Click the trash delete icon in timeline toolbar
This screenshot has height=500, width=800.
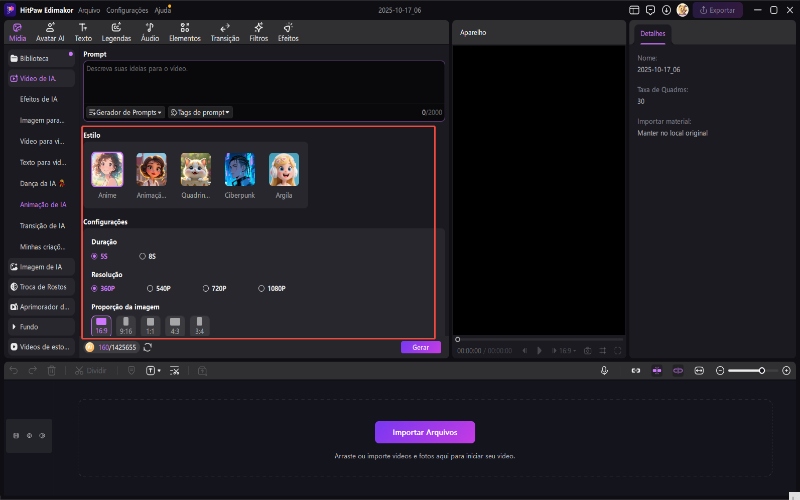(52, 370)
